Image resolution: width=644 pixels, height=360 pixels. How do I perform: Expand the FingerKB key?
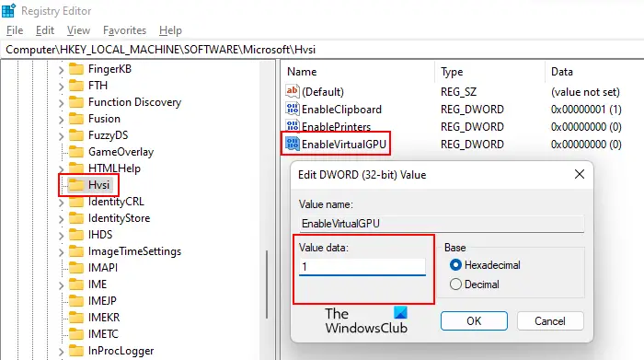click(62, 70)
